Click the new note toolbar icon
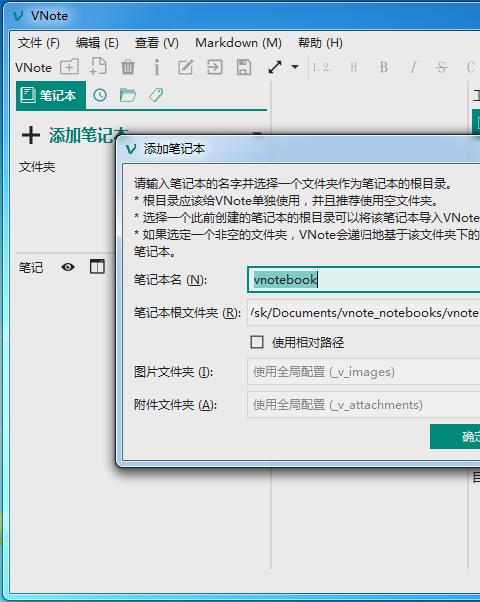Viewport: 480px width, 602px height. click(98, 66)
